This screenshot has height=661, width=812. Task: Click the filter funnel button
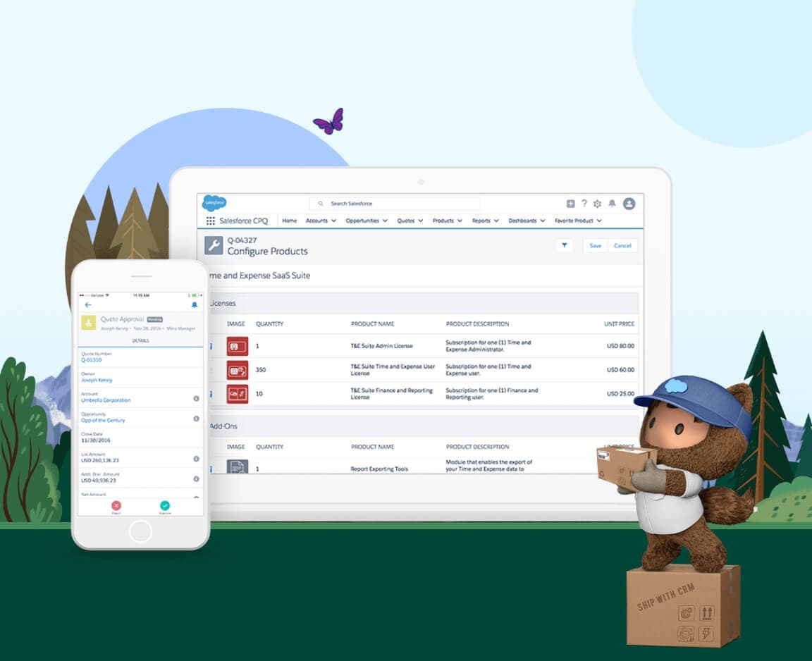point(565,245)
